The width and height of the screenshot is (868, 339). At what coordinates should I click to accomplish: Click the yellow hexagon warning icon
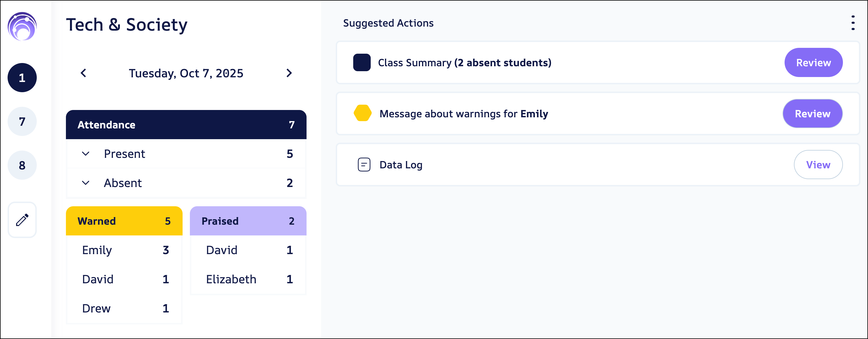point(363,113)
